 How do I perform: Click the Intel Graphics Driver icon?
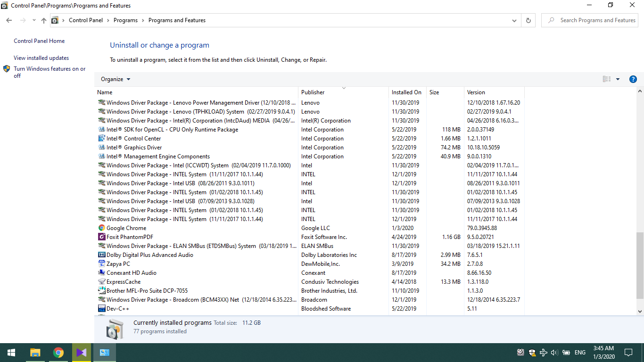click(101, 148)
